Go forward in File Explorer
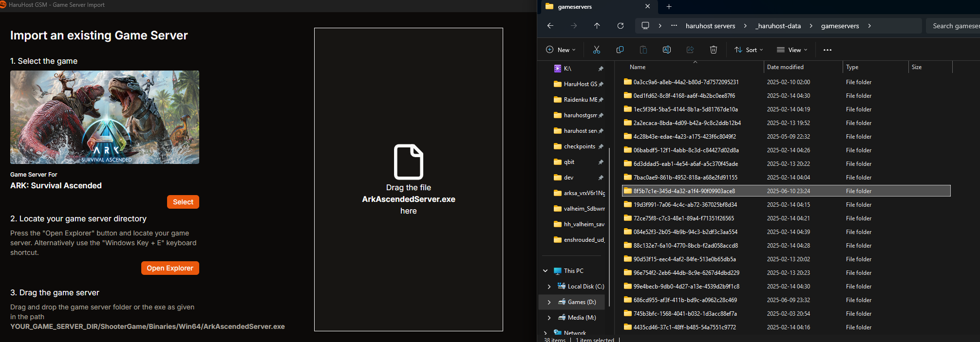 [574, 26]
